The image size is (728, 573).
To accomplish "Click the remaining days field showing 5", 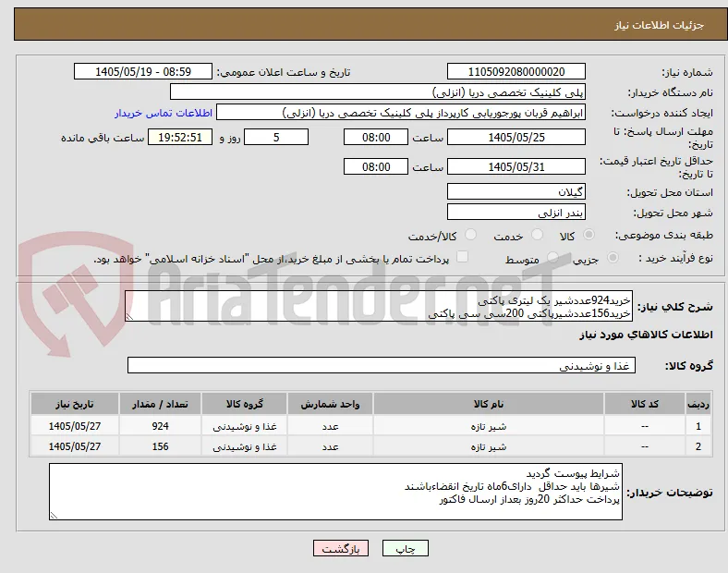I will (276, 137).
